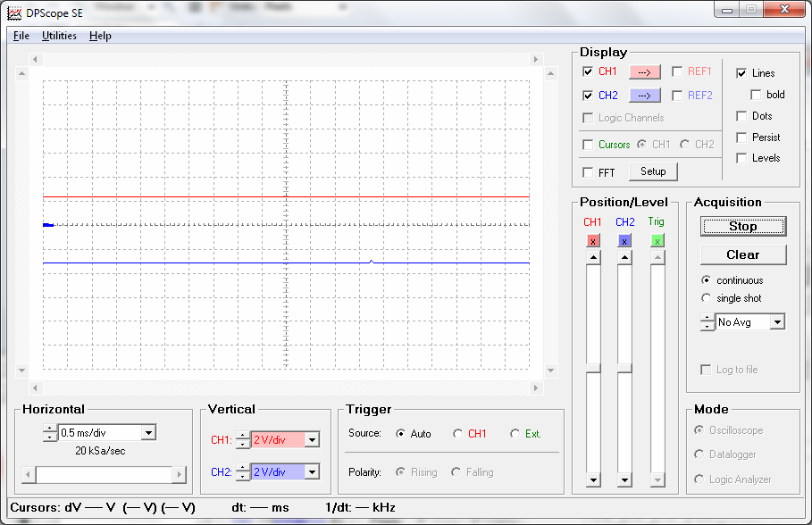Click the averaging stepper arrows
The image size is (812, 525).
707,322
